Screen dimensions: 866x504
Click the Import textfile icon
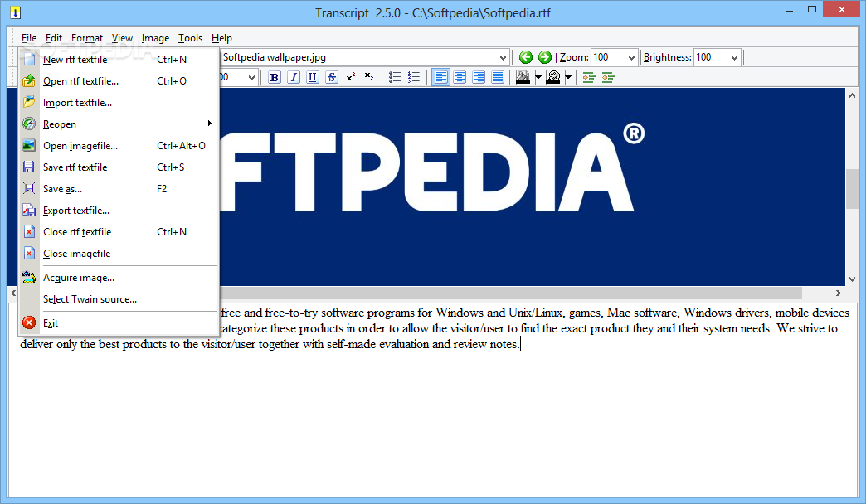(29, 102)
